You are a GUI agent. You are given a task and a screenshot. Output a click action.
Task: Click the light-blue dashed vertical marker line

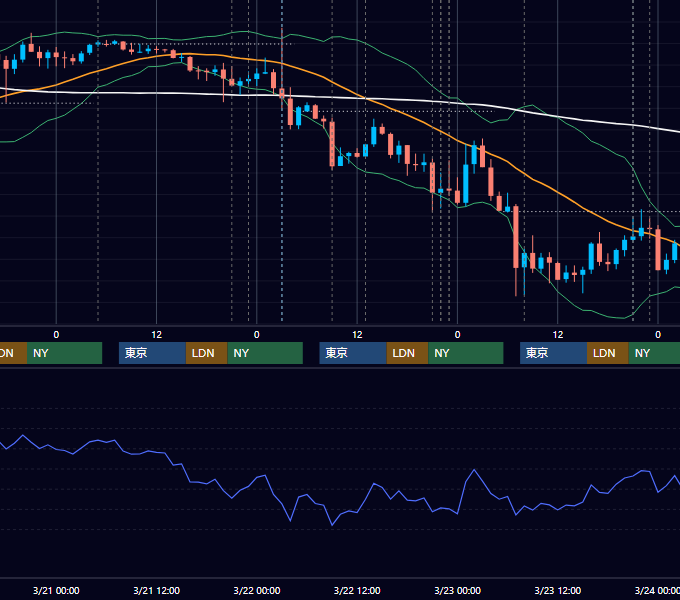[x=282, y=217]
